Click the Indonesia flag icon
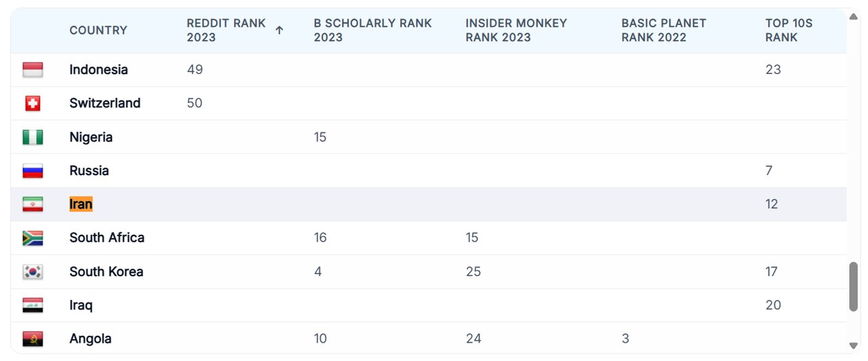Image resolution: width=868 pixels, height=361 pixels. pyautogui.click(x=33, y=70)
